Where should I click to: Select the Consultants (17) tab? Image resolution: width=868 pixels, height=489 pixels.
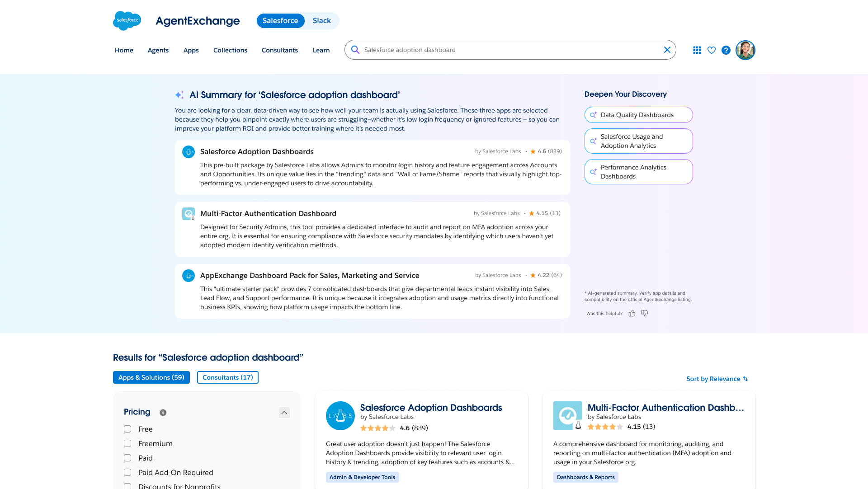click(x=228, y=377)
